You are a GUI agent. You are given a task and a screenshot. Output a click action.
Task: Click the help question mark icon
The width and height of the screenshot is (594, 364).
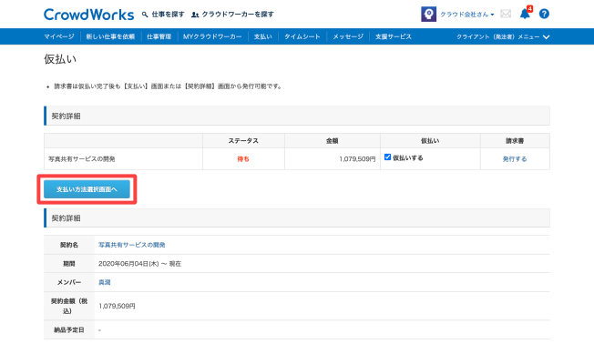pyautogui.click(x=544, y=15)
